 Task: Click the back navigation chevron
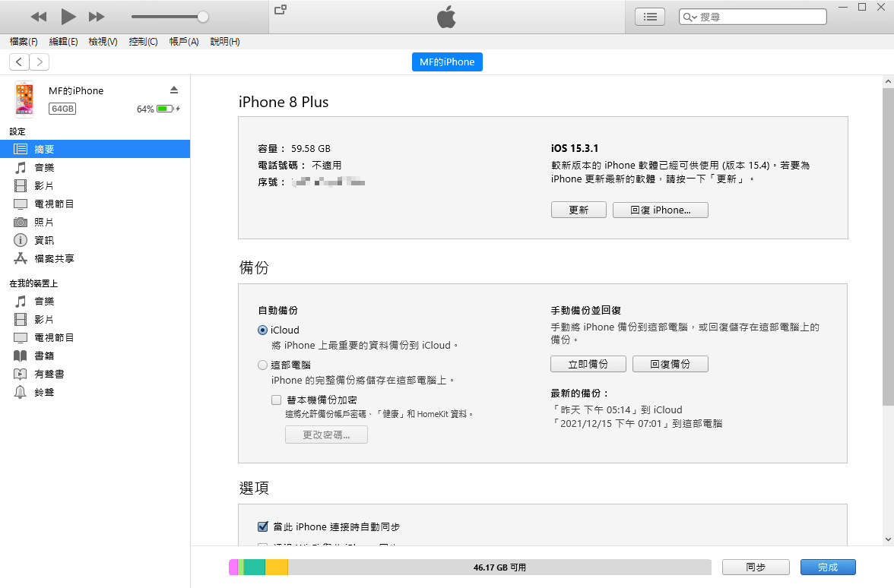coord(18,62)
